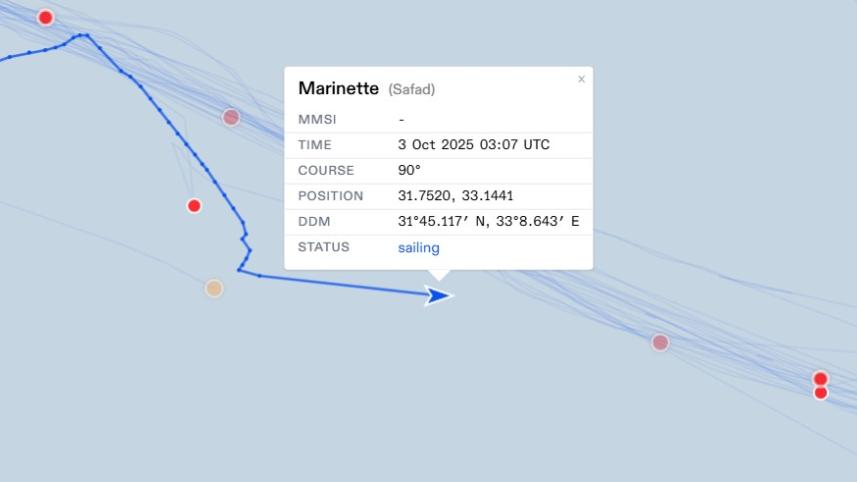Click the bright red marker beside the blue track

(194, 206)
